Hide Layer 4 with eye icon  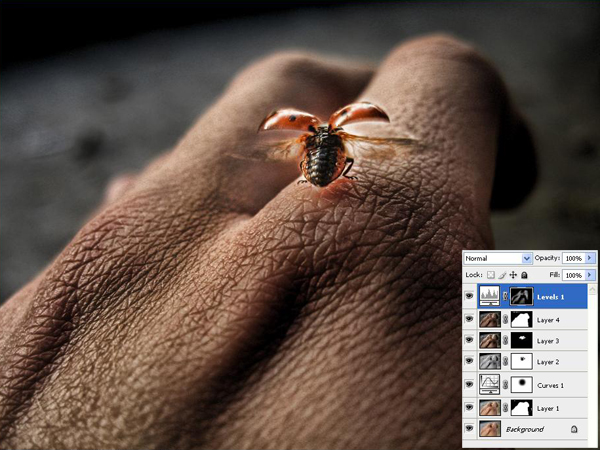click(469, 319)
